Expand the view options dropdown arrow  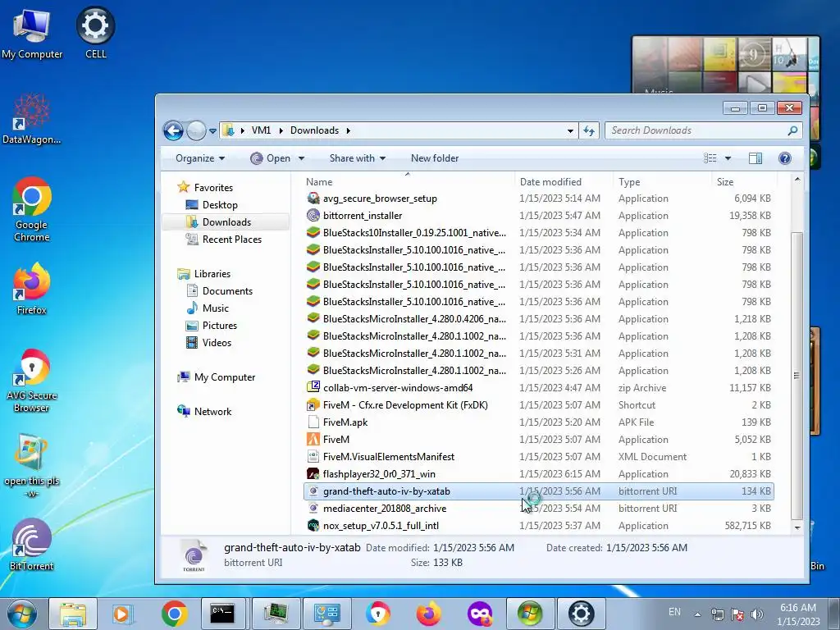(x=728, y=158)
